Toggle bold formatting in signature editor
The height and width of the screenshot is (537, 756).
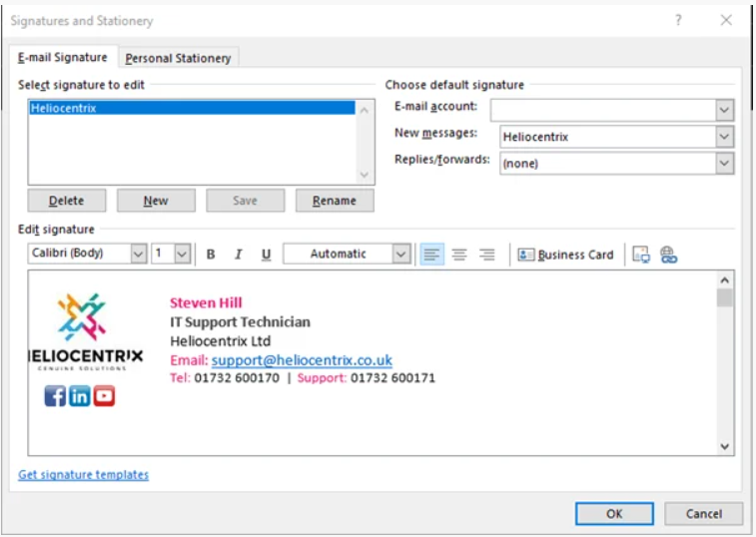[211, 255]
